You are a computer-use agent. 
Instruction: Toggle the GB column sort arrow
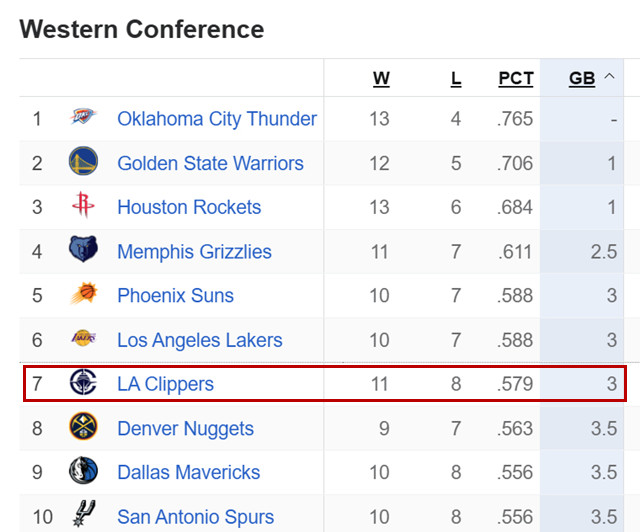point(609,76)
